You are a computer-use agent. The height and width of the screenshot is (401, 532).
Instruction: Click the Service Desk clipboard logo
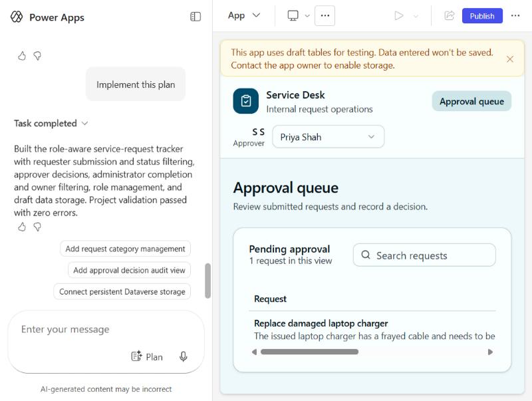(x=245, y=101)
